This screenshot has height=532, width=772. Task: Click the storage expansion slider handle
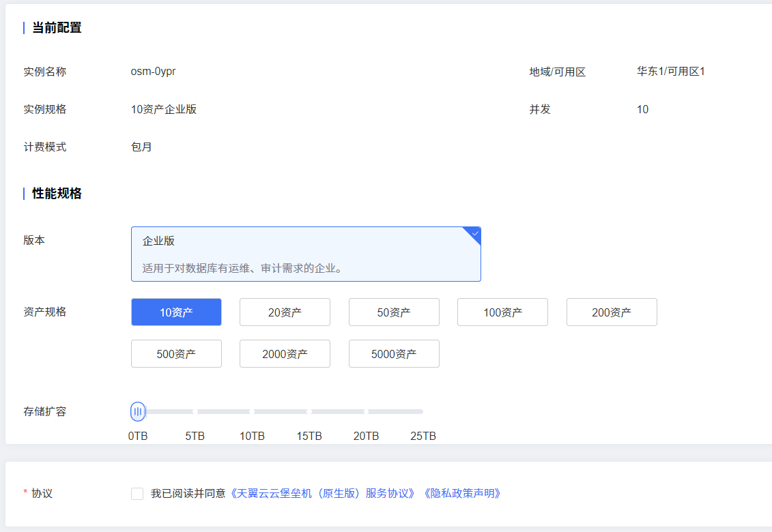coord(138,411)
